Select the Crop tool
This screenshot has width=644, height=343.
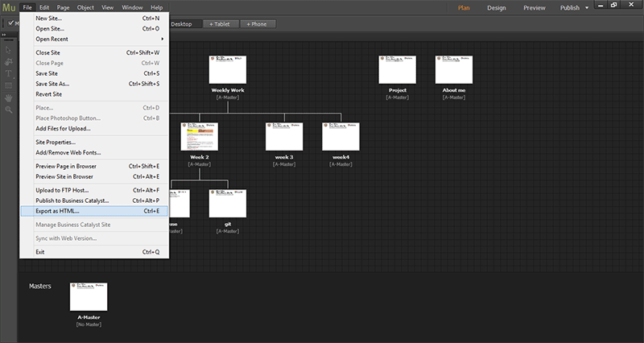[x=8, y=62]
